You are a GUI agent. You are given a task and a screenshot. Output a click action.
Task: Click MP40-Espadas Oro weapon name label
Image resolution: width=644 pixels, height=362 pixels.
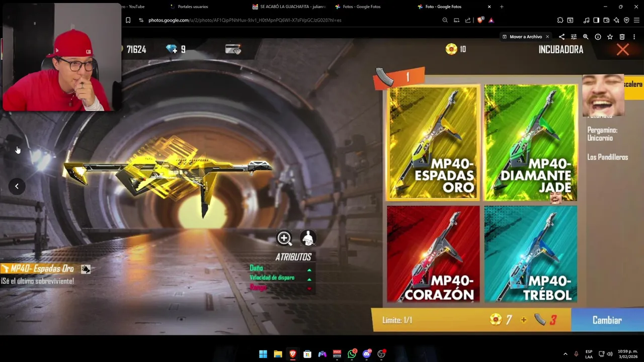tap(42, 269)
